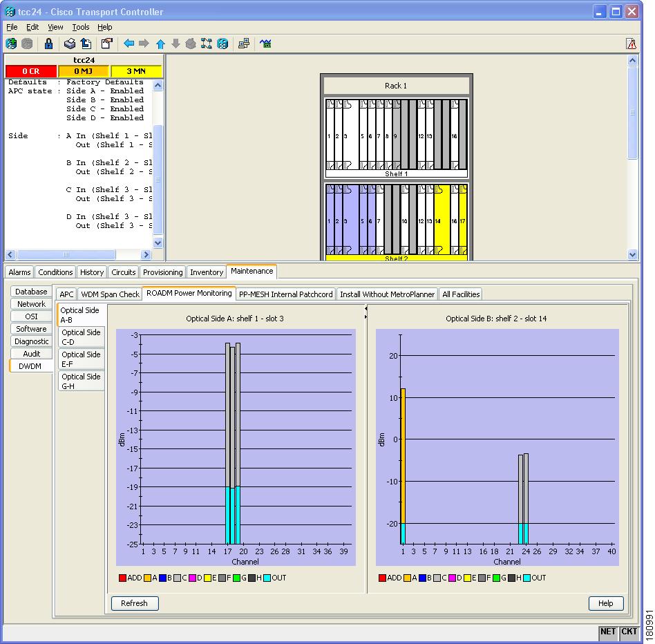Open the Tools menu
This screenshot has height=644, width=655.
coord(81,27)
